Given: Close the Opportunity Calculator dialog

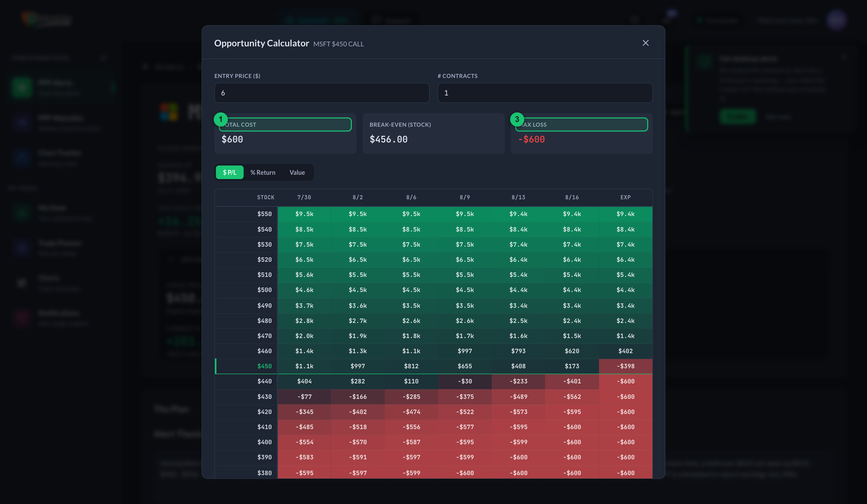Looking at the screenshot, I should pos(646,43).
